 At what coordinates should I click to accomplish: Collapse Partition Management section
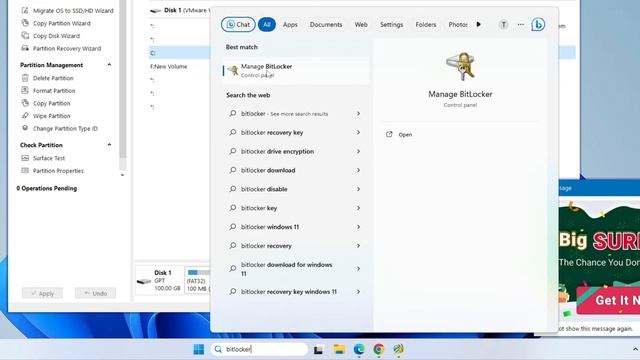(x=109, y=65)
